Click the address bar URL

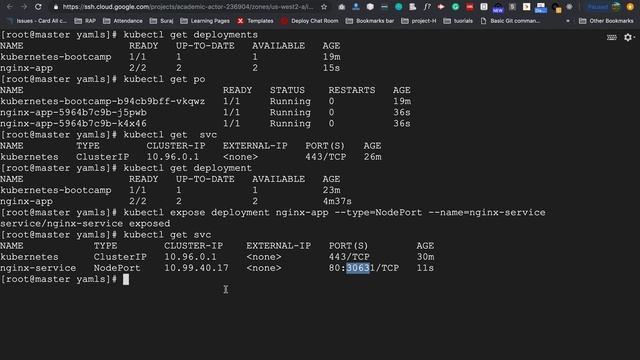188,7
